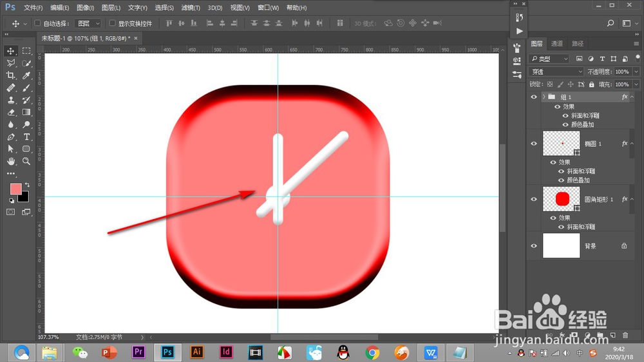Enable the 显示变换控件 checkbox
Screen dimensions: 644x362
[112, 23]
